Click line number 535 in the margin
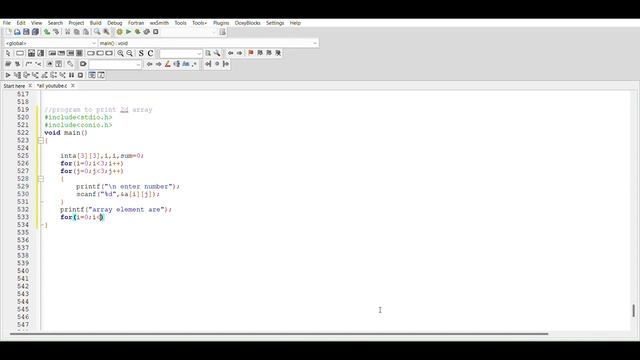 [x=23, y=232]
